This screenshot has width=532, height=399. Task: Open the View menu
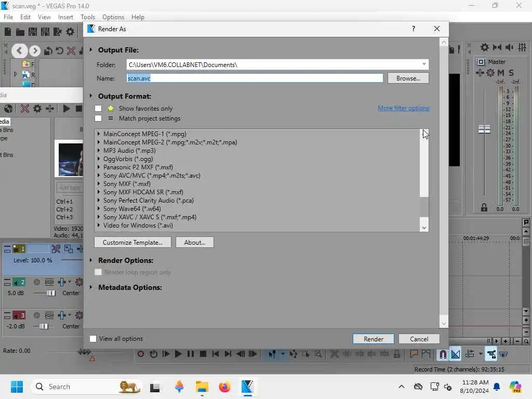44,17
